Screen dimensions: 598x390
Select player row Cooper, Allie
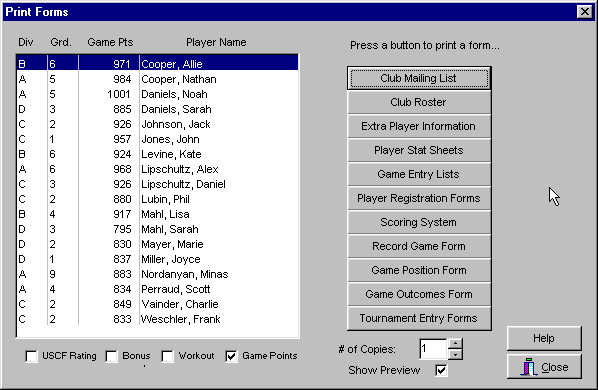point(157,64)
